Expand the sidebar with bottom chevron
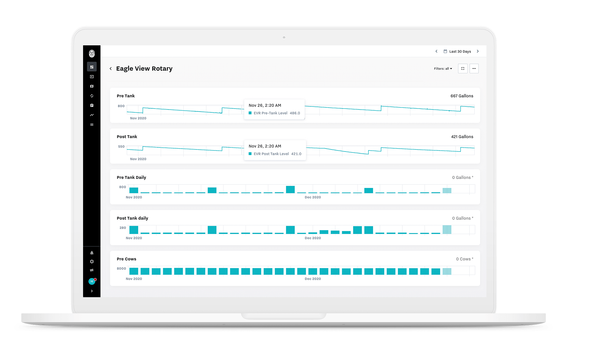Screen dimensions: 589x364 point(92,291)
